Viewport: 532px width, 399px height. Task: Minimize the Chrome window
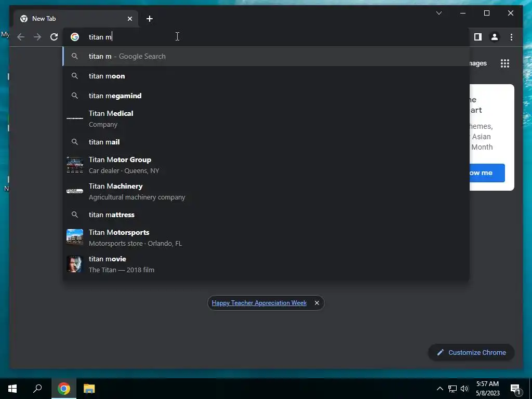click(x=463, y=13)
